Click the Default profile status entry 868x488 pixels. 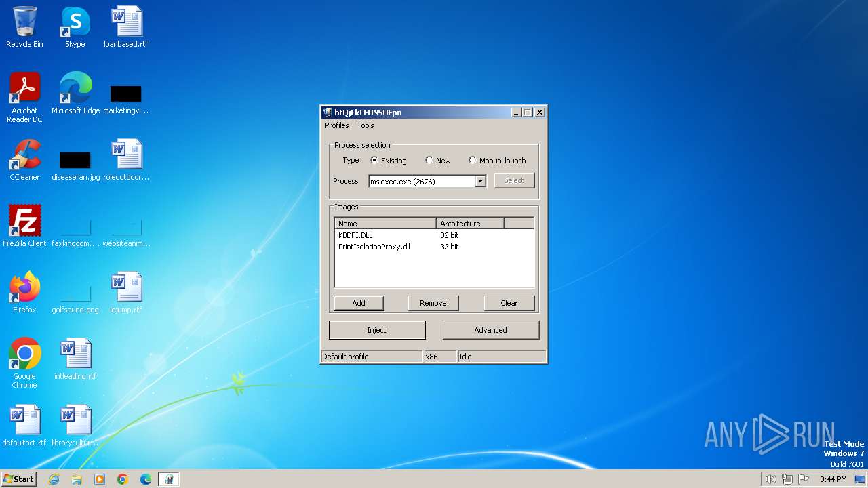click(x=372, y=357)
